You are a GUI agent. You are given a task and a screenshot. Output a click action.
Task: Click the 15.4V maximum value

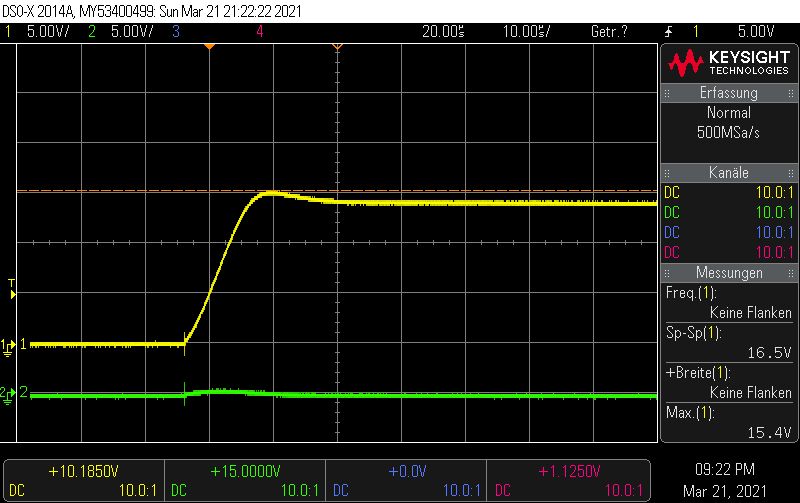[x=769, y=433]
